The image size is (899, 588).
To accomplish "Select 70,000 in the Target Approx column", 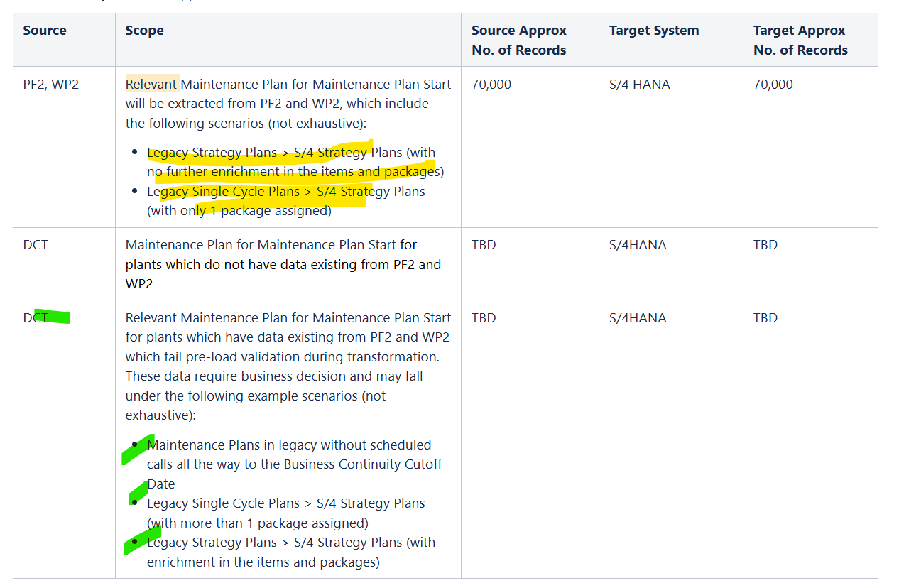I will coord(773,85).
